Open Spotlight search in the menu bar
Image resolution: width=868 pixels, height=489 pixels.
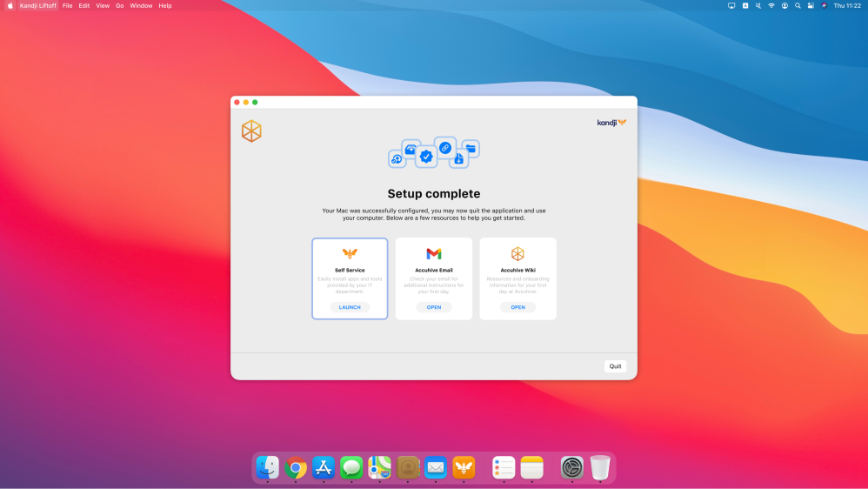(x=798, y=5)
